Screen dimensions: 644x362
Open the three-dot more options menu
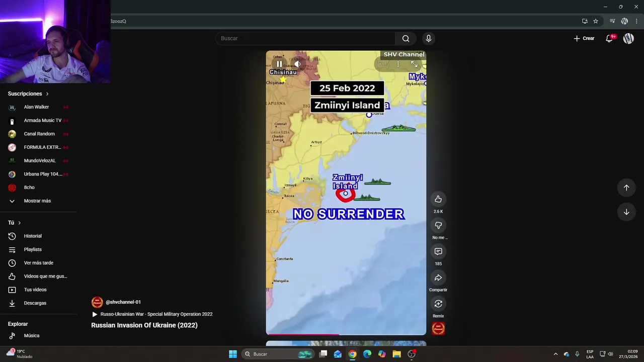click(398, 64)
